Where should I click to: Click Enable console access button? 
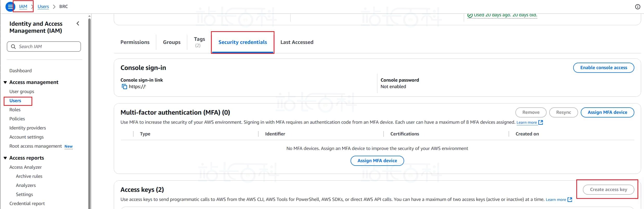pos(603,68)
